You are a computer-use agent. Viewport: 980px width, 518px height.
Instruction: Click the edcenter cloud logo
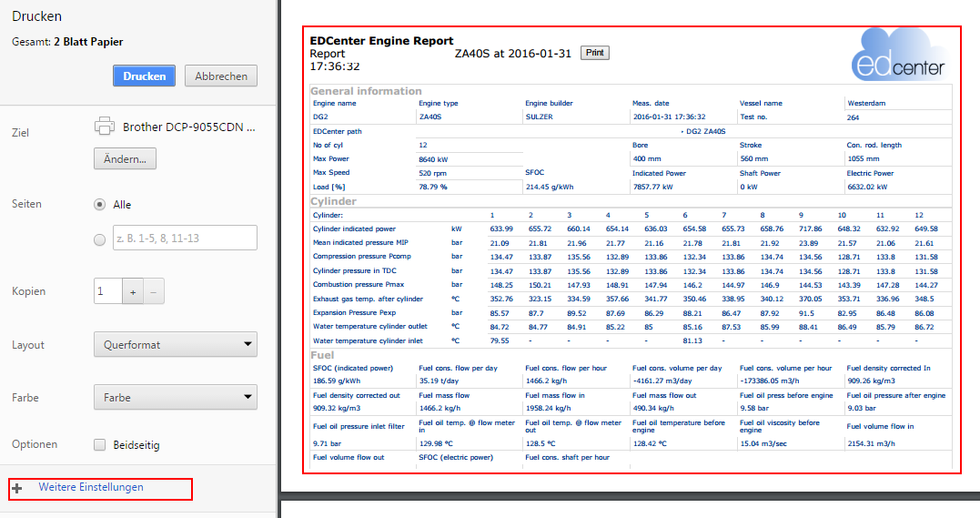click(x=900, y=55)
